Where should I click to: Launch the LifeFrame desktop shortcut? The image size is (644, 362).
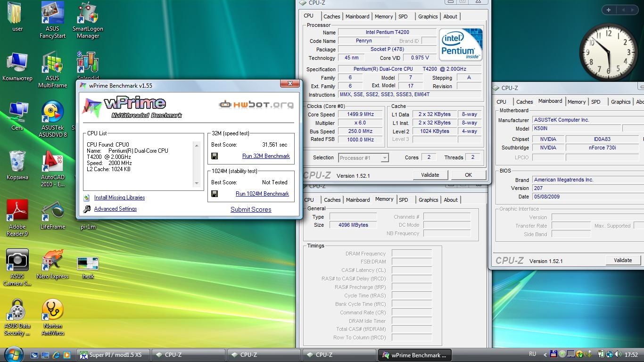52,215
